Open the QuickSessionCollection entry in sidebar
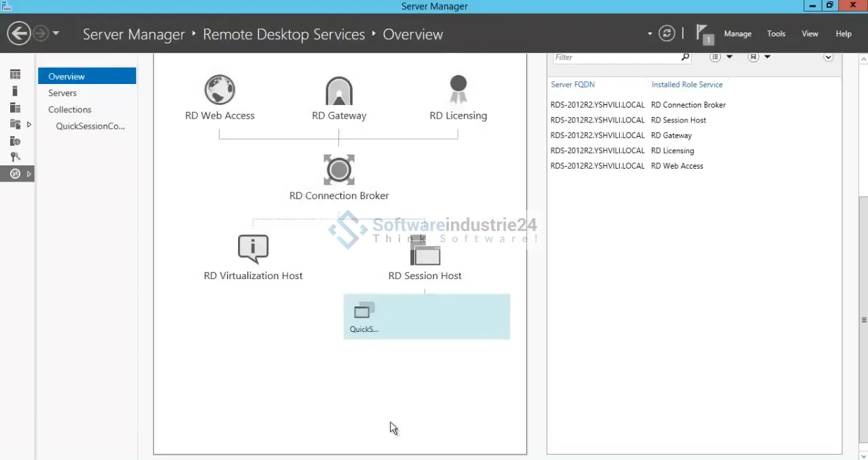868x460 pixels. [90, 126]
